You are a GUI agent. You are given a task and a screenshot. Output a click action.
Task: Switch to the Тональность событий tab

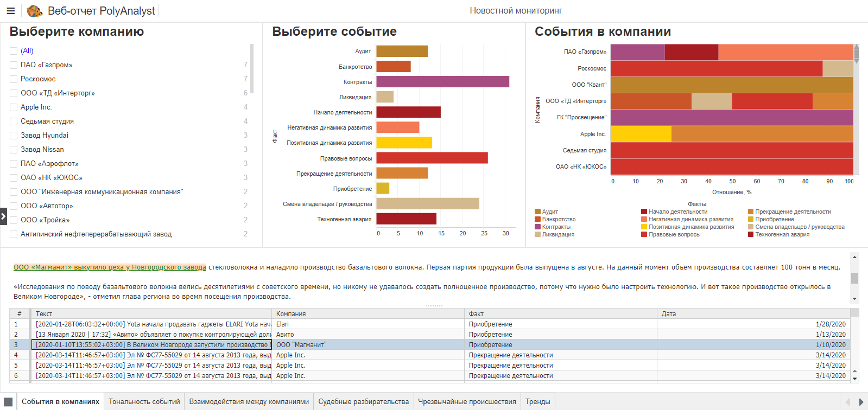[144, 402]
